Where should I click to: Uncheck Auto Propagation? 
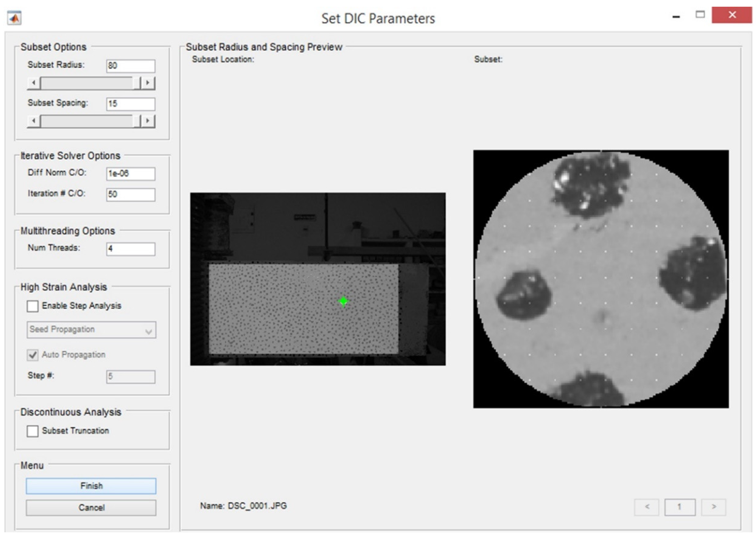pyautogui.click(x=33, y=354)
